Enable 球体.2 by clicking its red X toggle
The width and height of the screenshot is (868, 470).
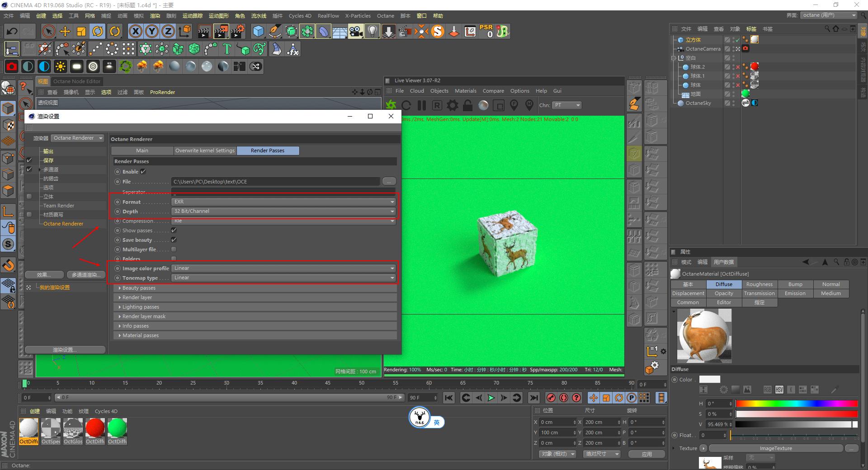737,66
